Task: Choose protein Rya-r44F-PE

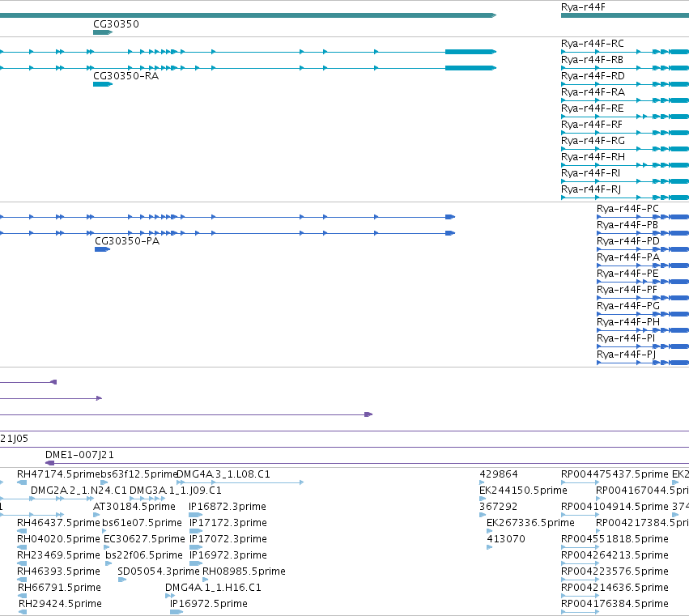Action: click(627, 274)
